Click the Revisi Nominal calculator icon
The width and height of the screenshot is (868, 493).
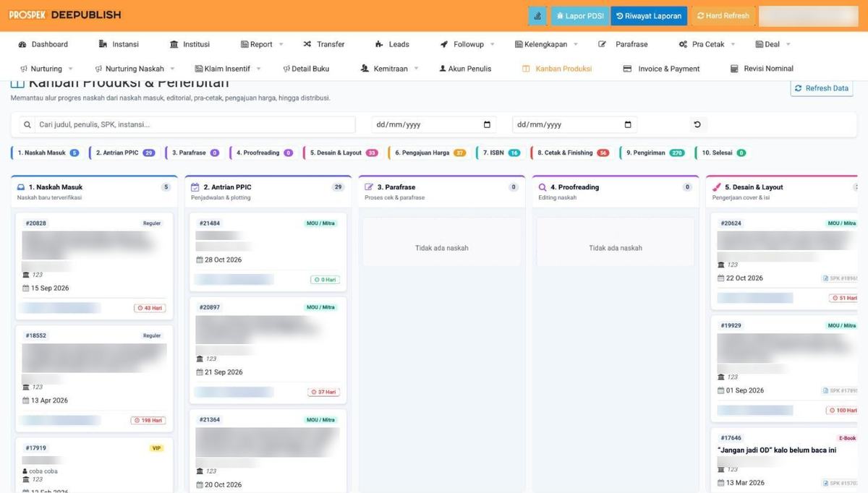click(x=734, y=69)
